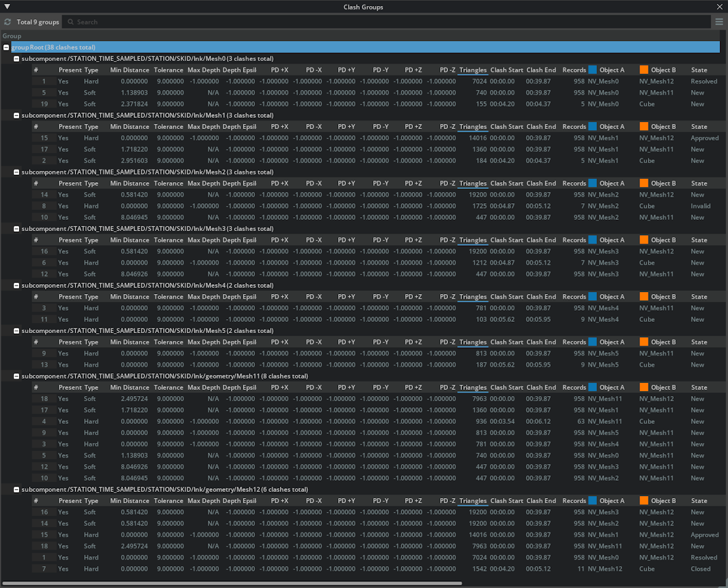Close the Clash Groups window

click(720, 7)
